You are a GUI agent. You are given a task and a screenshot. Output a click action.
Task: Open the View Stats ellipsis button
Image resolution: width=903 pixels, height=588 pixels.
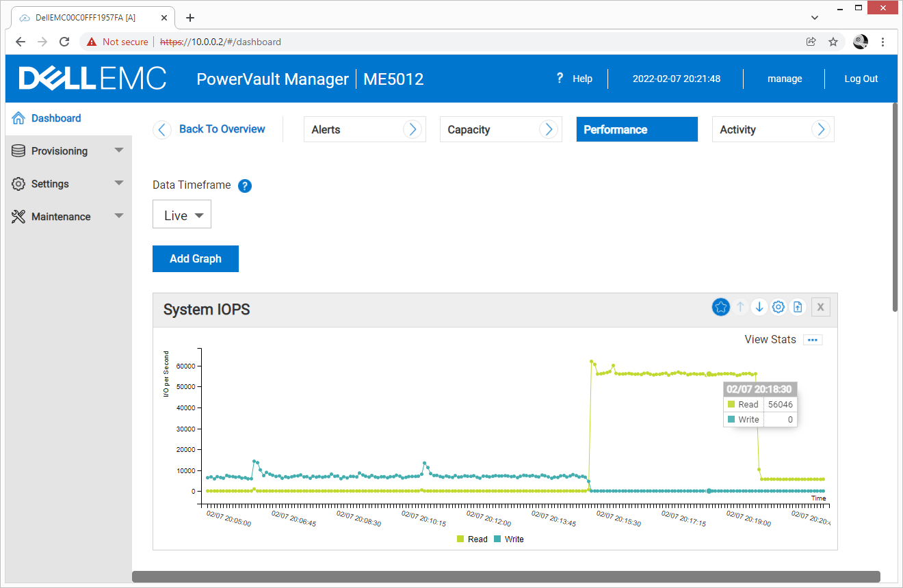tap(813, 340)
